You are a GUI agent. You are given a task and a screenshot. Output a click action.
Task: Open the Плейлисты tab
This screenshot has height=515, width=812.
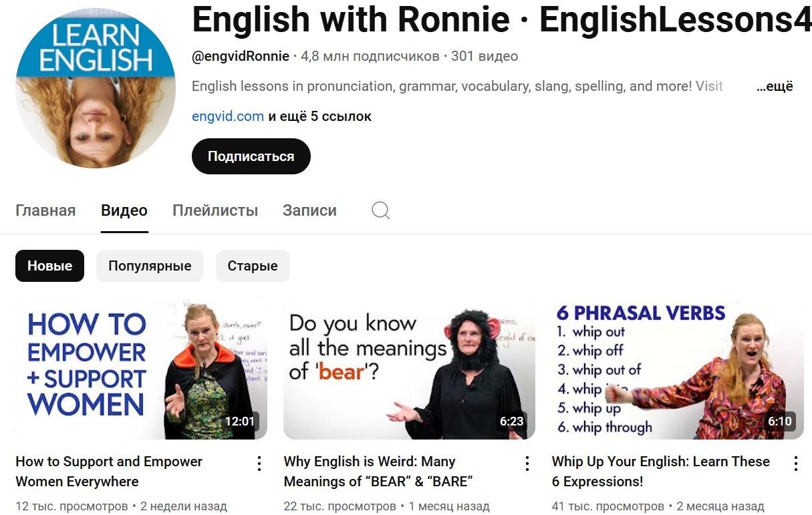pyautogui.click(x=215, y=210)
